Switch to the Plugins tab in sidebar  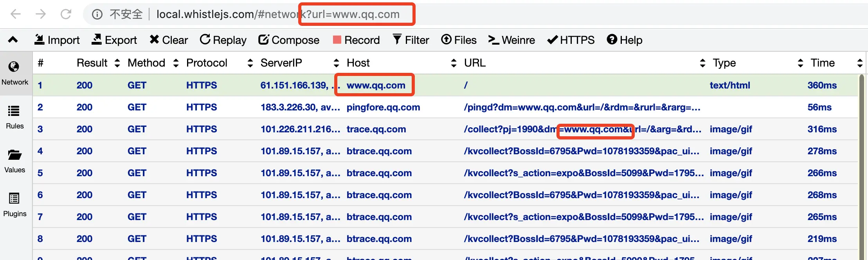coord(15,205)
